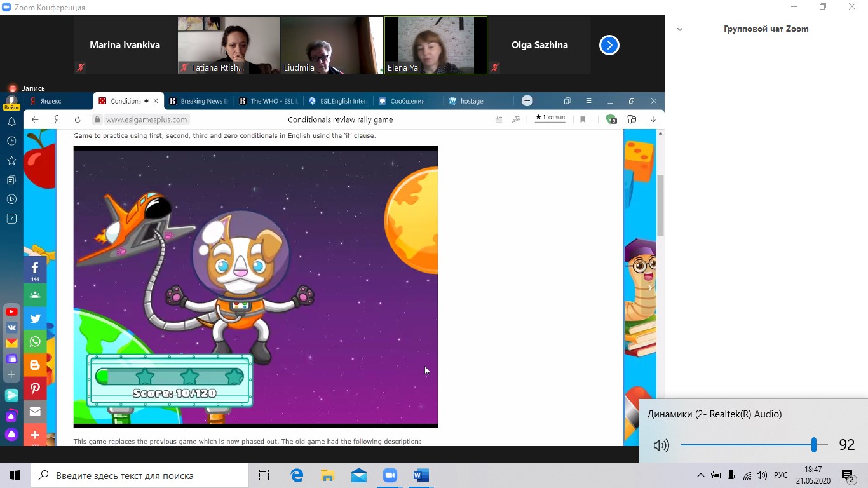Open the Action Center notifications

(849, 475)
